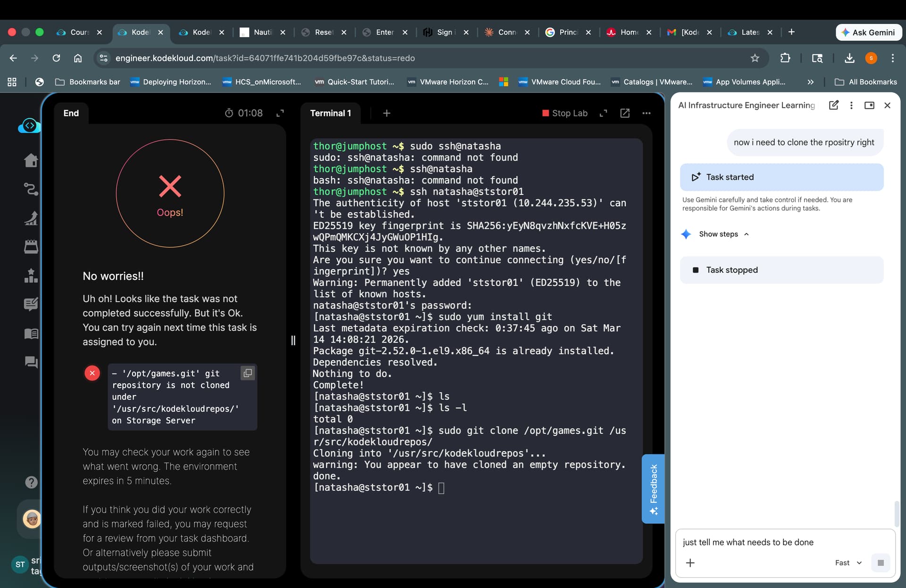Viewport: 906px width, 588px height.
Task: Open the sidebar chat messages icon
Action: (x=31, y=362)
